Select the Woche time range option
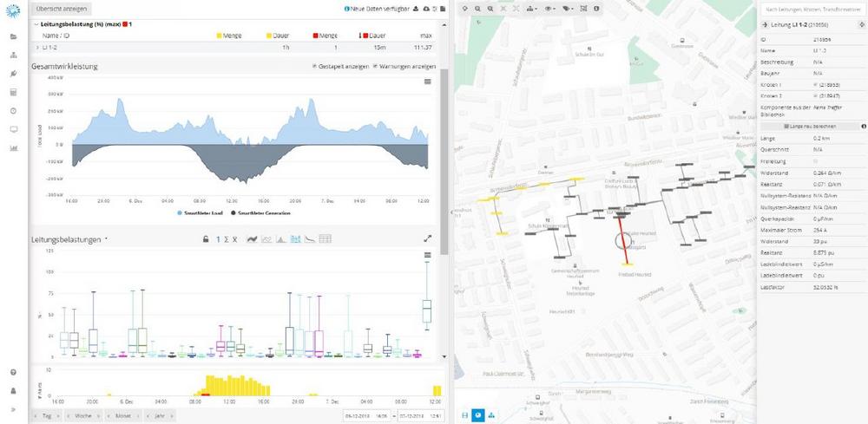 click(84, 416)
